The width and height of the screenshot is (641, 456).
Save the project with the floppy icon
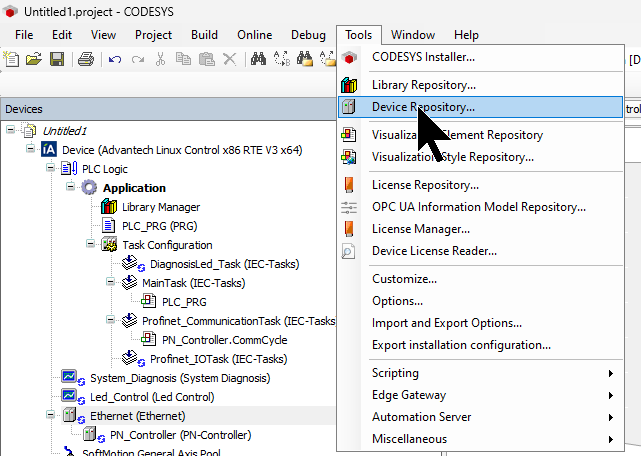[57, 60]
